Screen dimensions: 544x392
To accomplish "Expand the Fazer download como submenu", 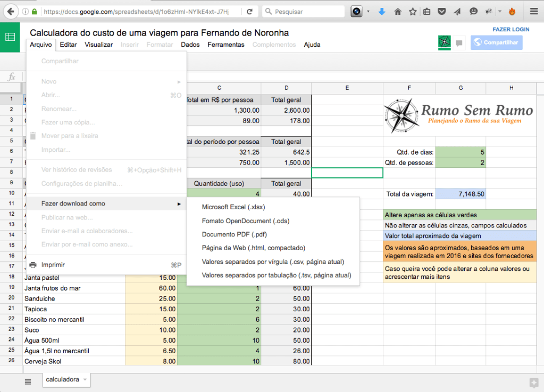I will [x=72, y=203].
